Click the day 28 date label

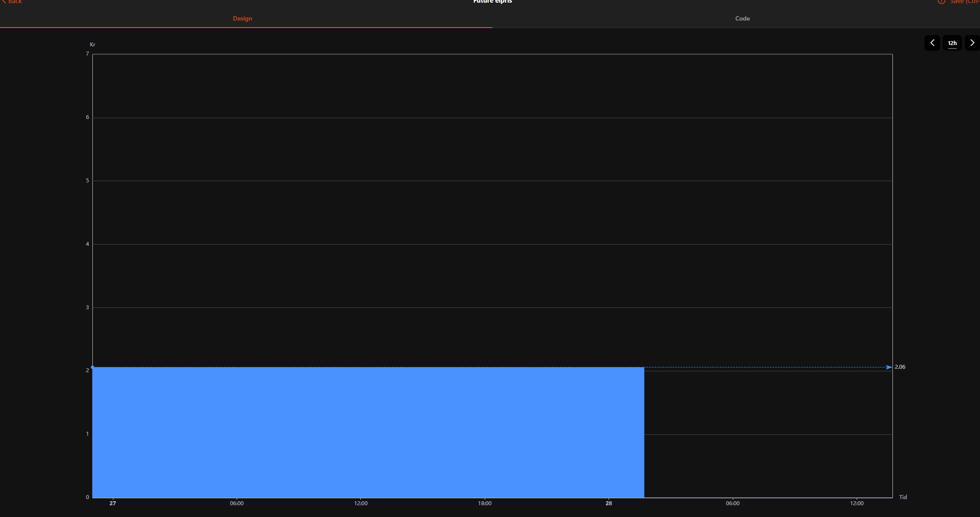click(609, 503)
